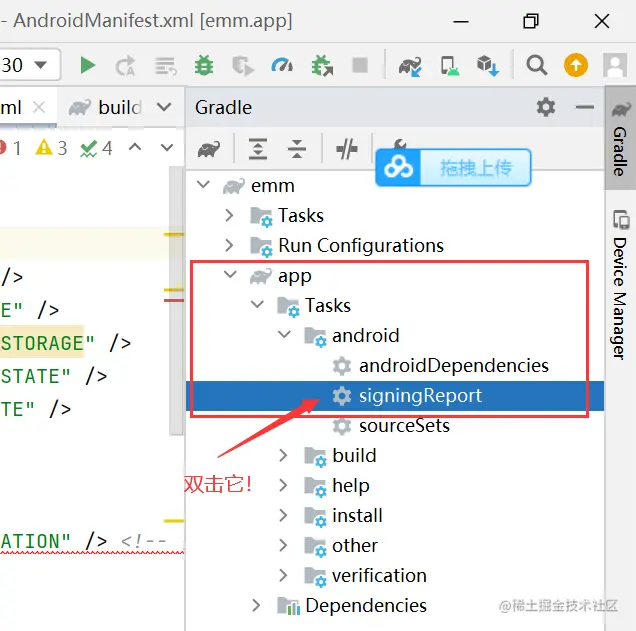Image resolution: width=636 pixels, height=631 pixels.
Task: Expand all nodes in Gradle tree
Action: (258, 148)
